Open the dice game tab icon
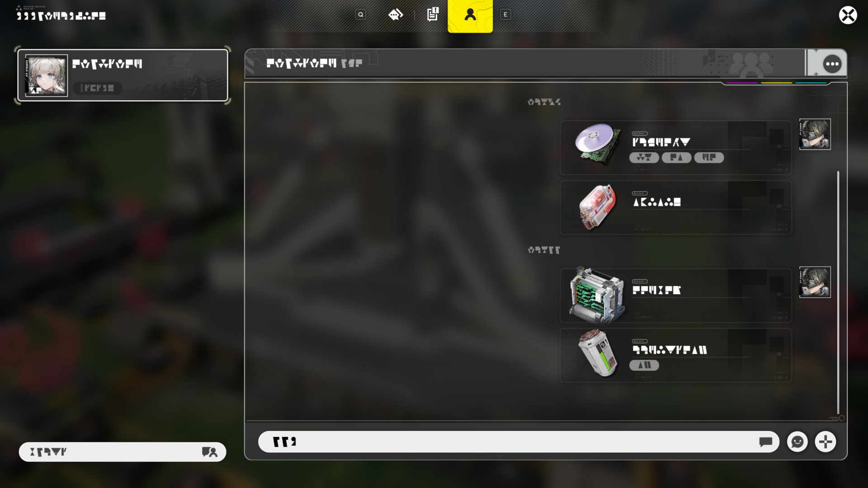Image resolution: width=868 pixels, height=488 pixels. [x=396, y=15]
